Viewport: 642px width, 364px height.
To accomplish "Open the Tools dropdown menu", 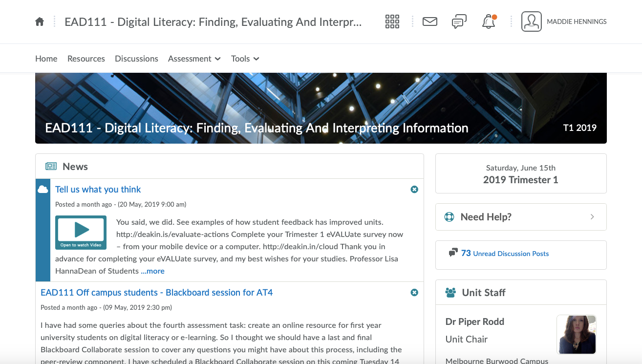I will (245, 59).
